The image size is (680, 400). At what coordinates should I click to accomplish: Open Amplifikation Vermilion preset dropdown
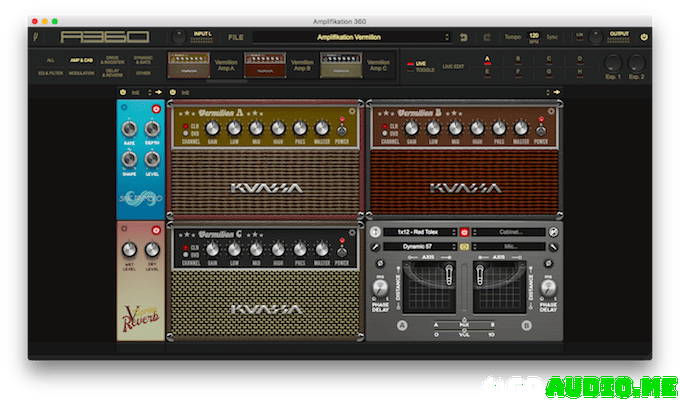[352, 37]
